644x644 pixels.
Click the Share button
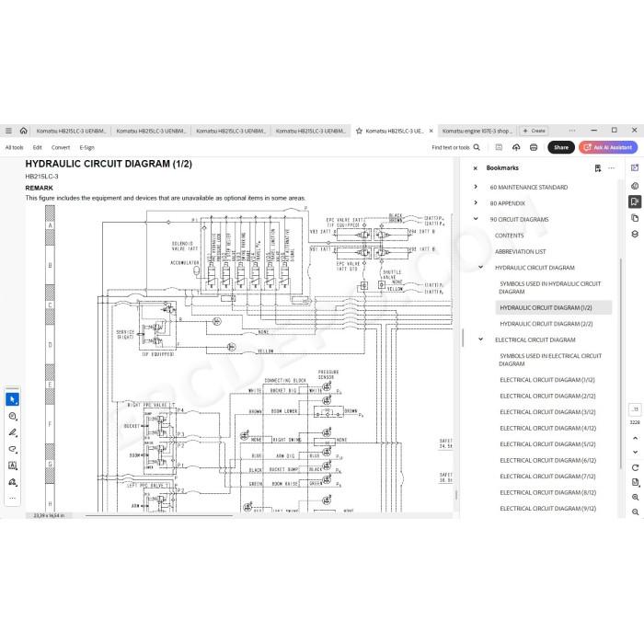561,147
